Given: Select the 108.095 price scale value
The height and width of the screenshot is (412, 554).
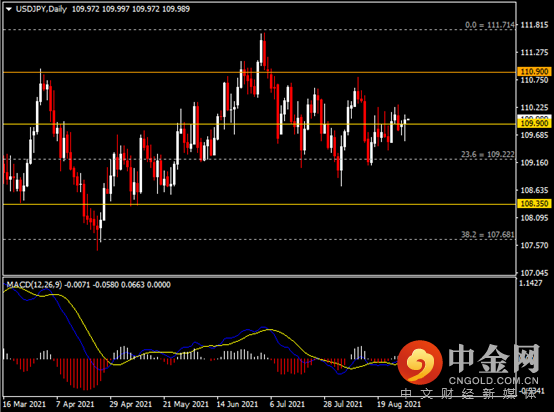Looking at the screenshot, I should [534, 218].
